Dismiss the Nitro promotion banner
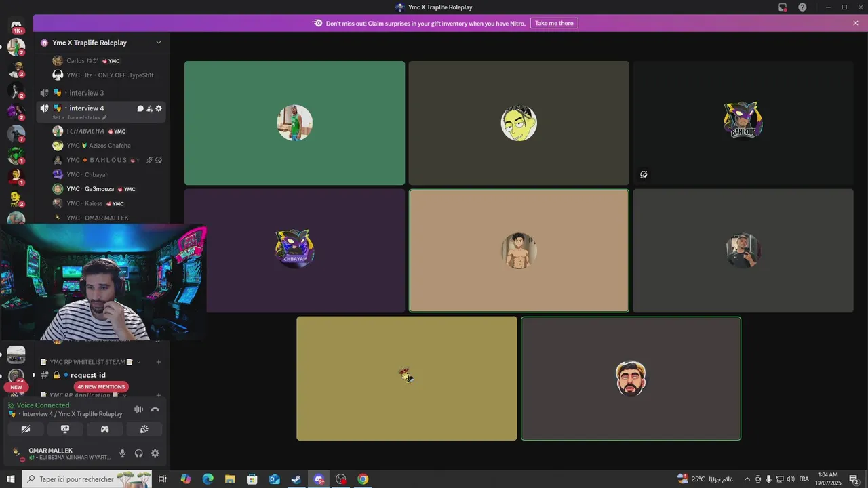 coord(856,23)
